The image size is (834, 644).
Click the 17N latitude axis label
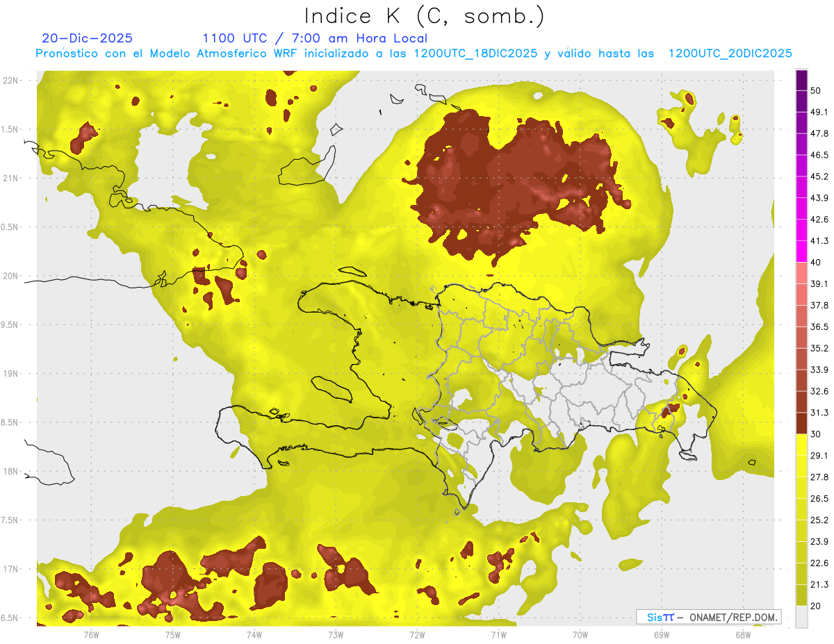click(x=11, y=570)
